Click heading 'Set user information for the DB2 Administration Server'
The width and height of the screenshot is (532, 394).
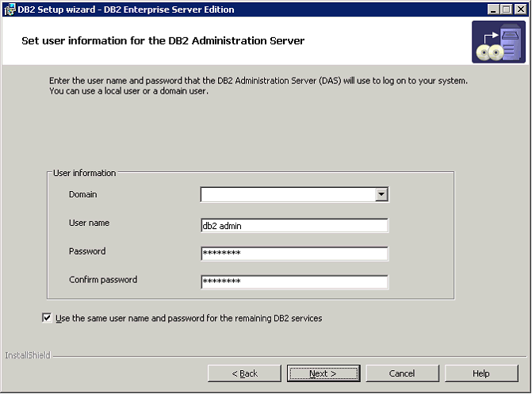163,40
